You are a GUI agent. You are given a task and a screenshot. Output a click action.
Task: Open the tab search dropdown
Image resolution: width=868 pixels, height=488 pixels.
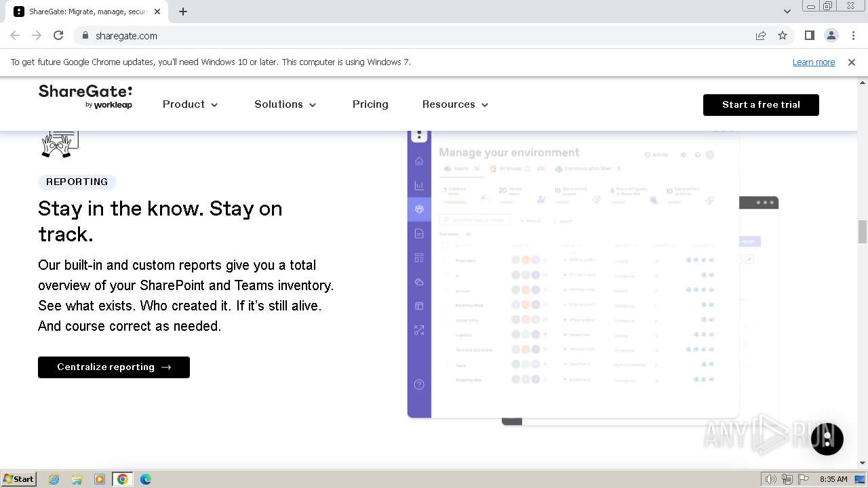(x=787, y=12)
